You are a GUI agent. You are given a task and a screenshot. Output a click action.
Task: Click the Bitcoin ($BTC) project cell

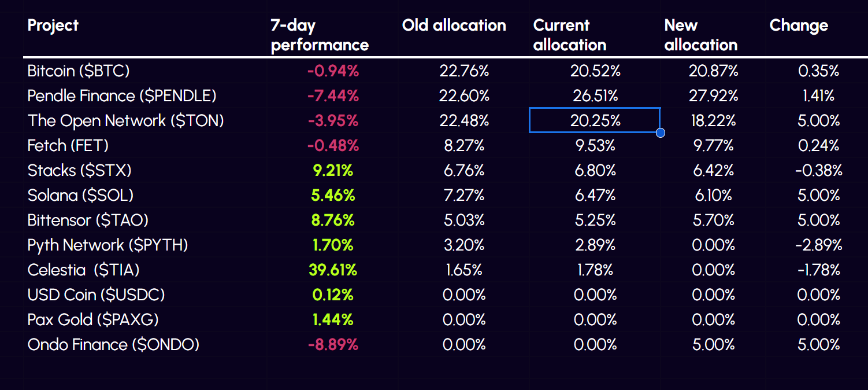(79, 71)
